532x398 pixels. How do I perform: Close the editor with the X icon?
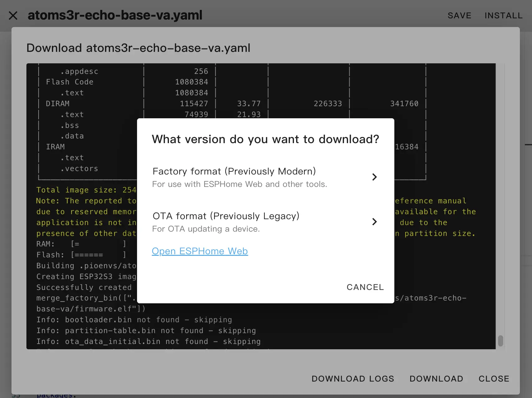point(13,16)
